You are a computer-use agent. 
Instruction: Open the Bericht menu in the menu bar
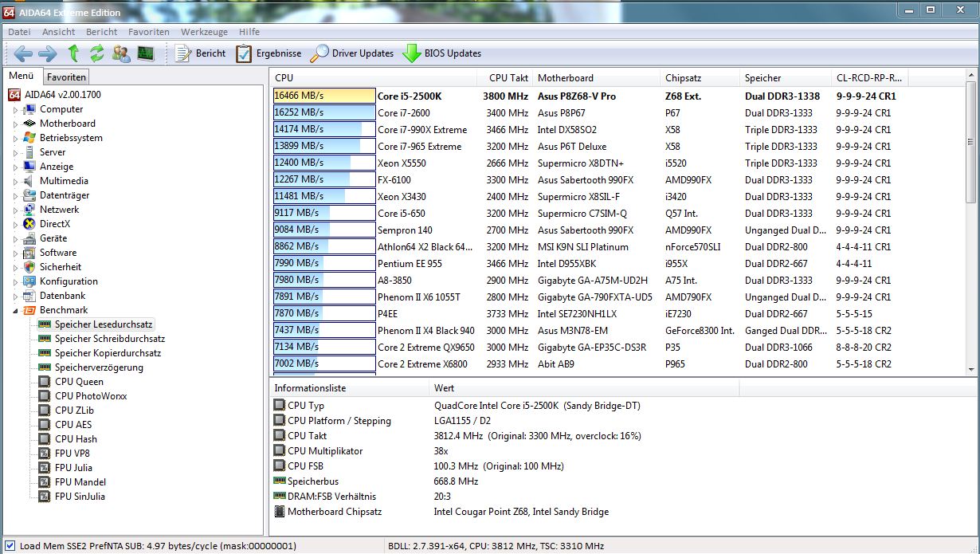click(x=102, y=32)
